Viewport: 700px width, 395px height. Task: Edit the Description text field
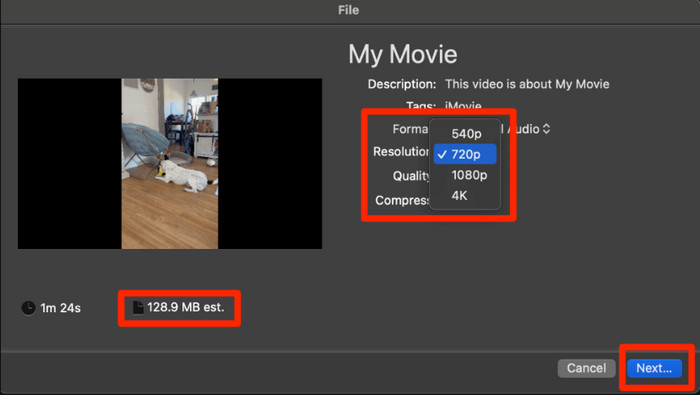coord(527,84)
